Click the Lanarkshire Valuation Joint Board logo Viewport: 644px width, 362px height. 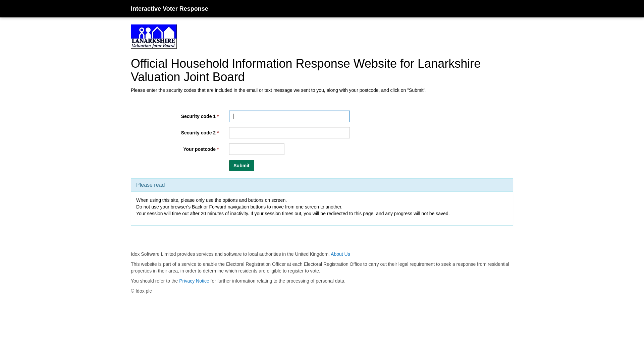pyautogui.click(x=154, y=37)
